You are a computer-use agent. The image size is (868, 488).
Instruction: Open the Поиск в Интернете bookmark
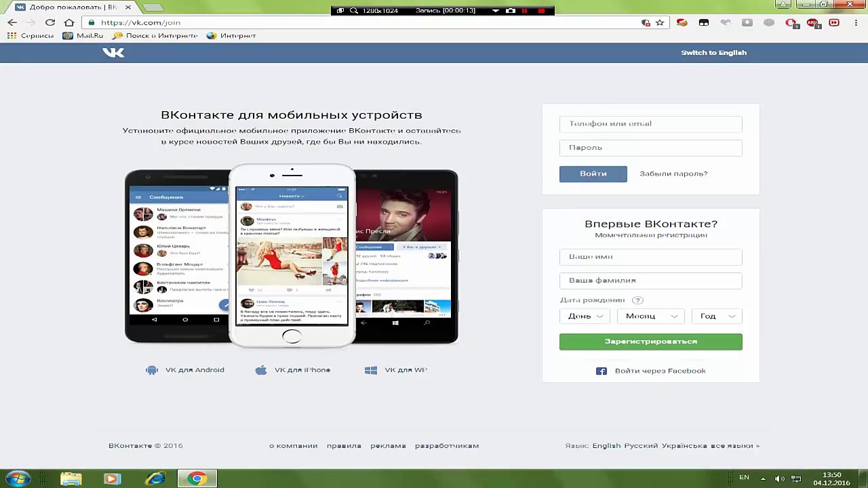[155, 35]
